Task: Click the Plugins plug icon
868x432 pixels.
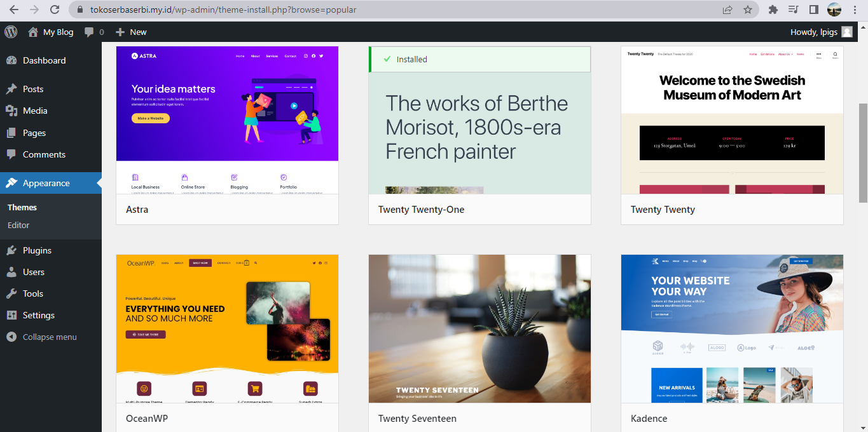Action: coord(11,250)
